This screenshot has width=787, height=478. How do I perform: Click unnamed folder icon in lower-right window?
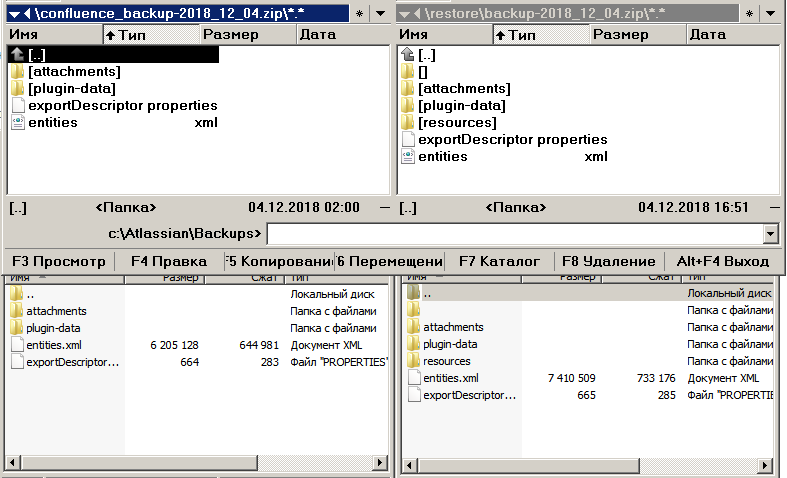[414, 310]
